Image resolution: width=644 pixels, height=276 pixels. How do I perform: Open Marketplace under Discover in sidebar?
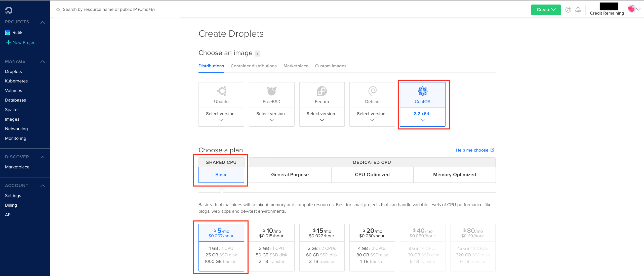click(17, 167)
